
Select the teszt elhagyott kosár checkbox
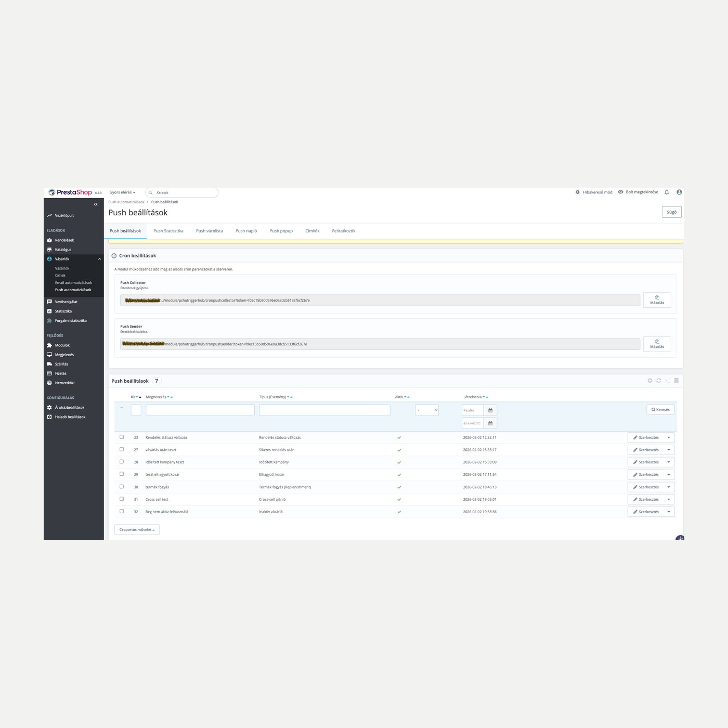(x=122, y=474)
